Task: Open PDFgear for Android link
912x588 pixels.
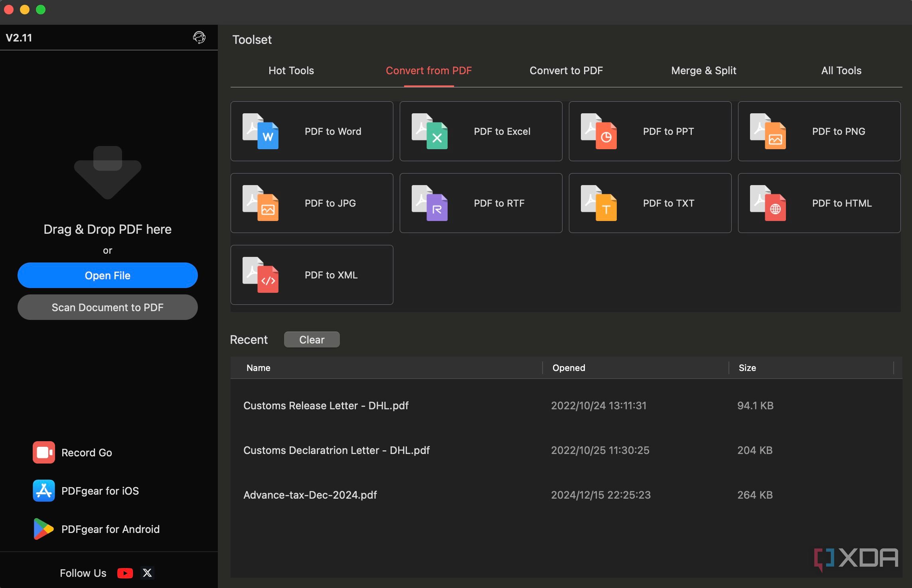Action: tap(110, 529)
